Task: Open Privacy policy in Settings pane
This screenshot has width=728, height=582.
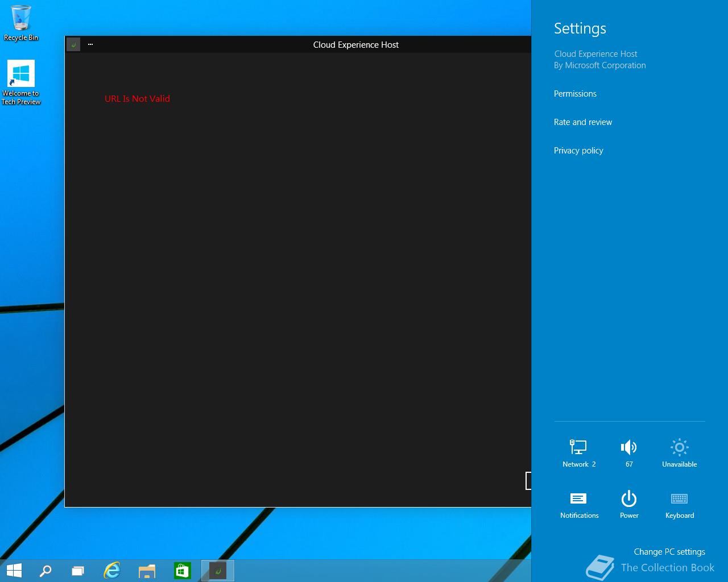Action: coord(578,151)
